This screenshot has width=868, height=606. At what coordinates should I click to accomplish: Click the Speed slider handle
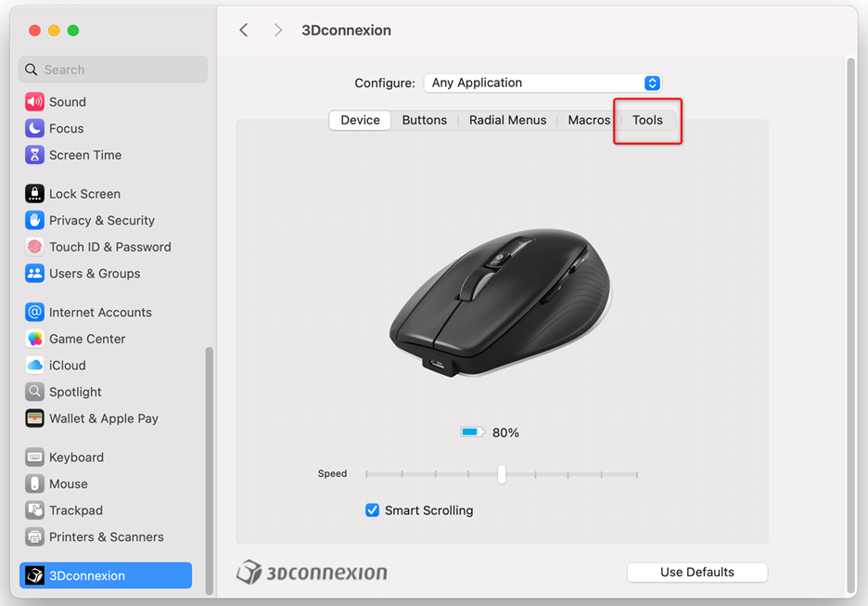502,474
